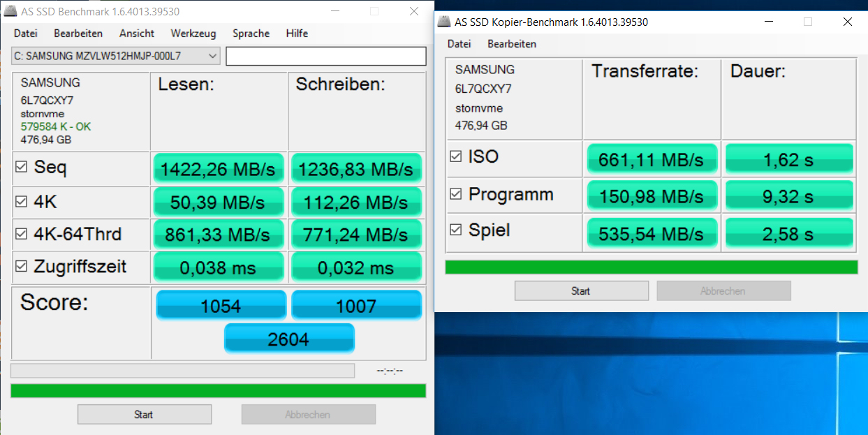Click the empty text field beside drive selector

click(325, 56)
